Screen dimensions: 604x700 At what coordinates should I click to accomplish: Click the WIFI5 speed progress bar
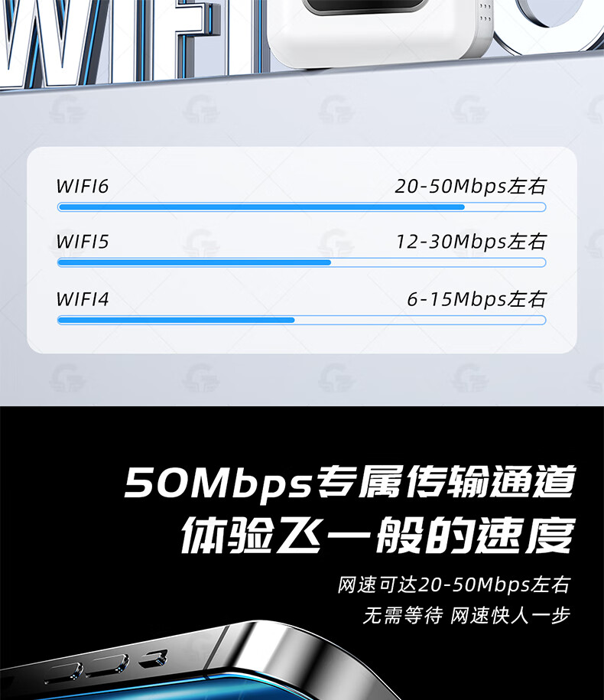click(x=301, y=262)
